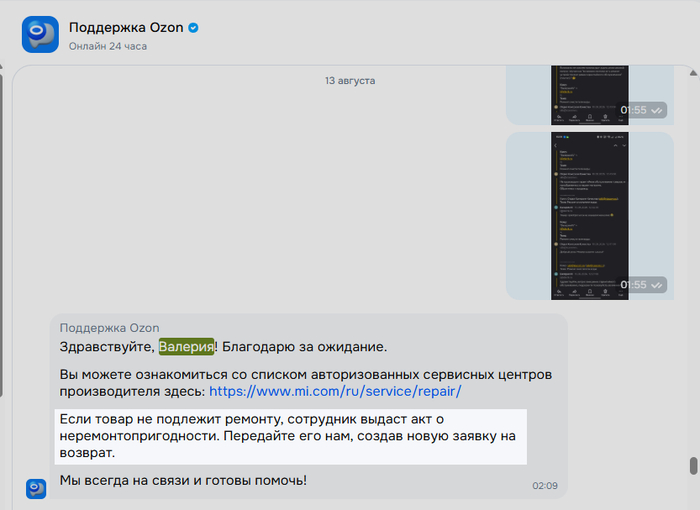Click the Ozon support avatar in header
The height and width of the screenshot is (510, 700).
40,34
